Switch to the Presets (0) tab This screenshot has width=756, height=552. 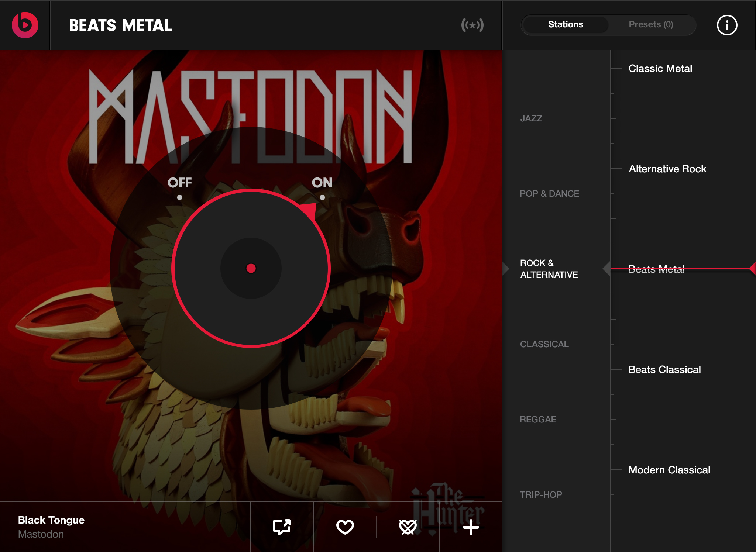point(651,24)
